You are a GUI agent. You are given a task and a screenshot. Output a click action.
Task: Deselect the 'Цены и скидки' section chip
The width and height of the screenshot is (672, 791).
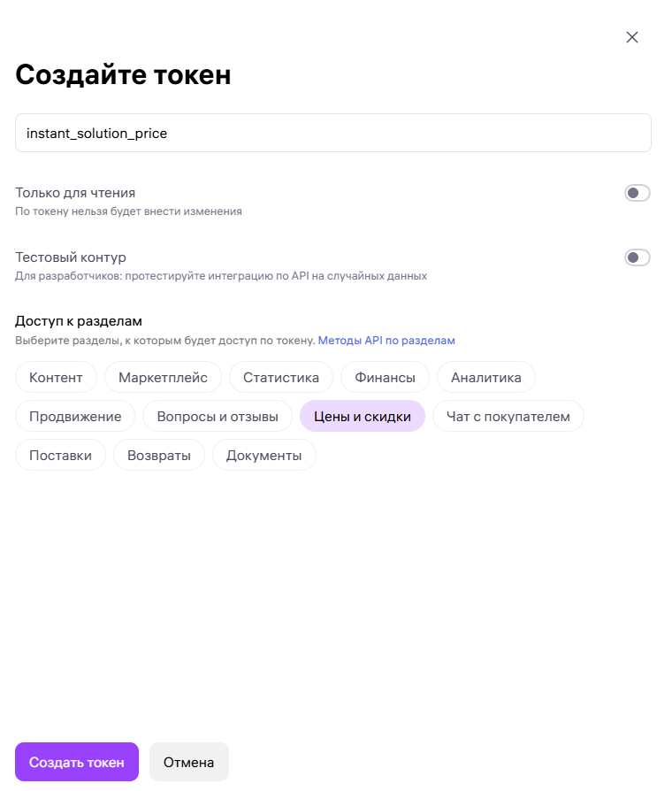[x=362, y=416]
